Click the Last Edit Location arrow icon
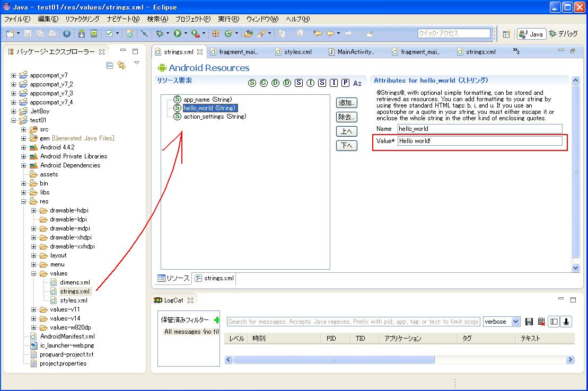This screenshot has width=588, height=391. pos(317,34)
